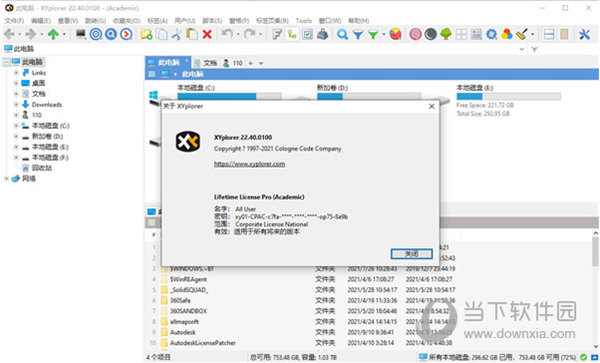Open the Drives computer icon in toolbar
The image size is (600, 363).
(80, 34)
